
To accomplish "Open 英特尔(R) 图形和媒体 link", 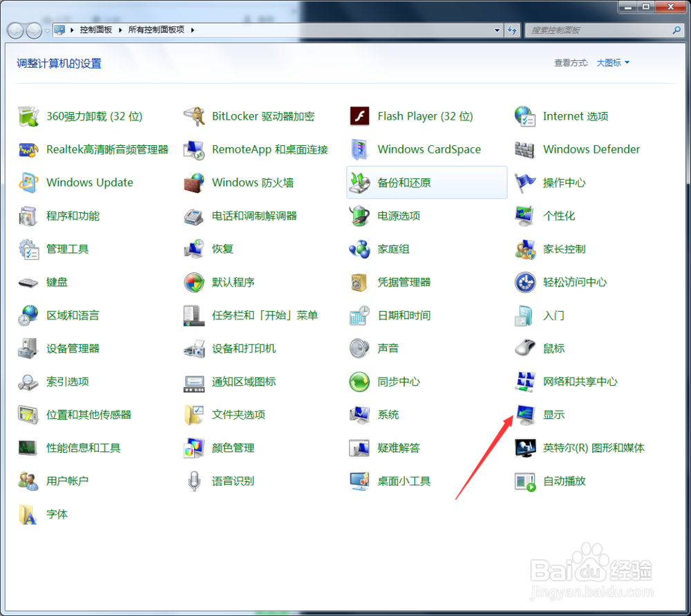I will 594,448.
